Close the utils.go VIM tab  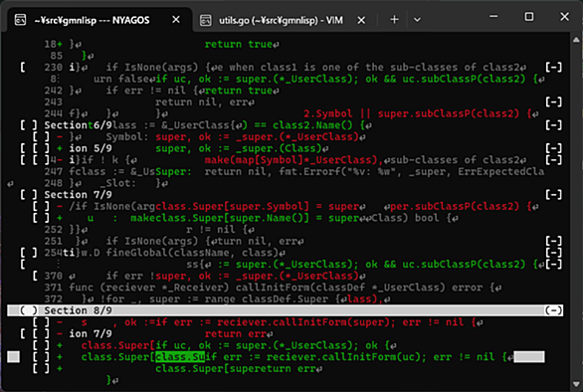(x=361, y=20)
